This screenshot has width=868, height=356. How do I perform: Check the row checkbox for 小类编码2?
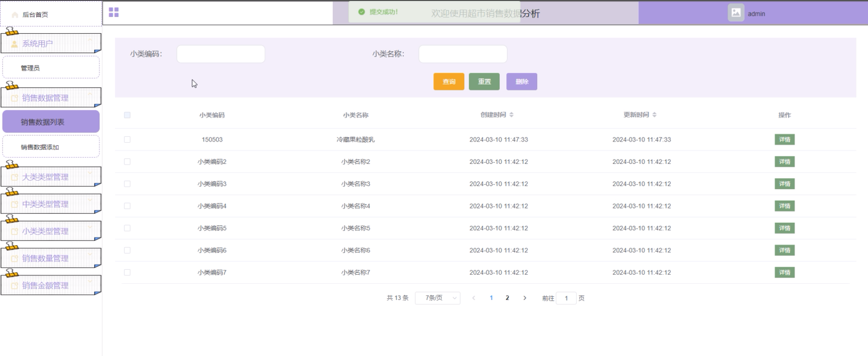[x=127, y=161]
